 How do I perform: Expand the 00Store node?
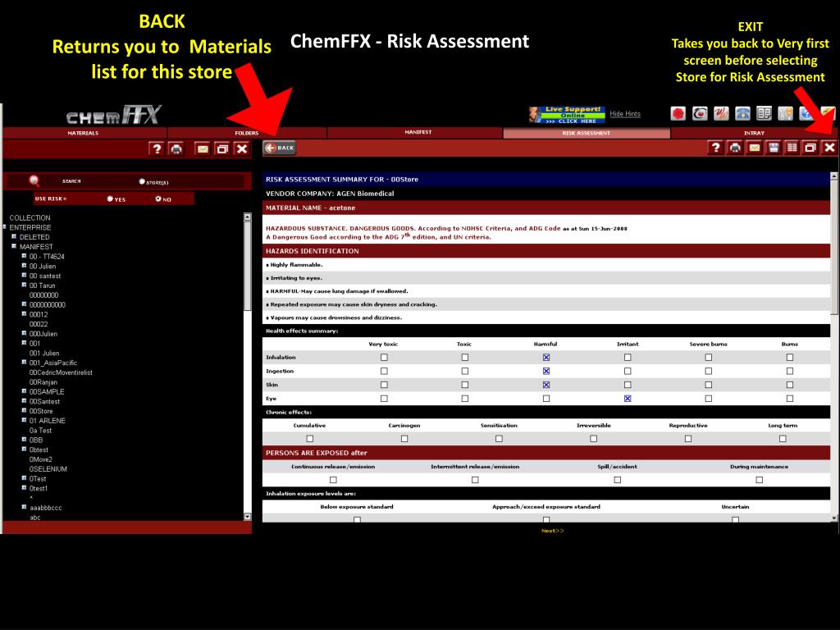[x=24, y=410]
